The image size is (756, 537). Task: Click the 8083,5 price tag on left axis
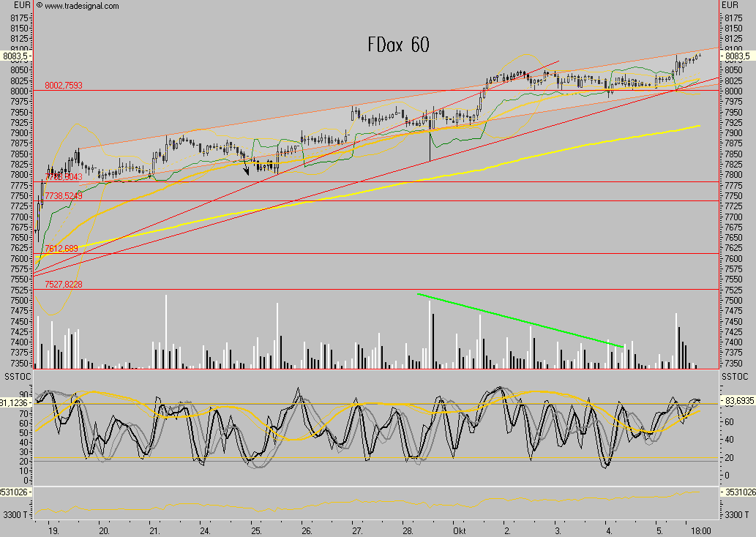pos(15,56)
